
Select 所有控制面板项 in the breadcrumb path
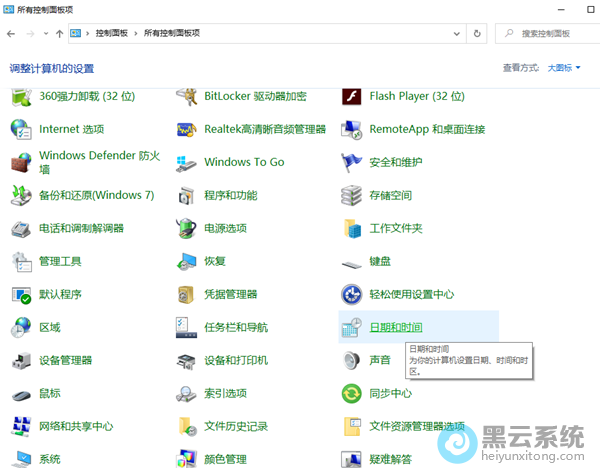tap(171, 33)
